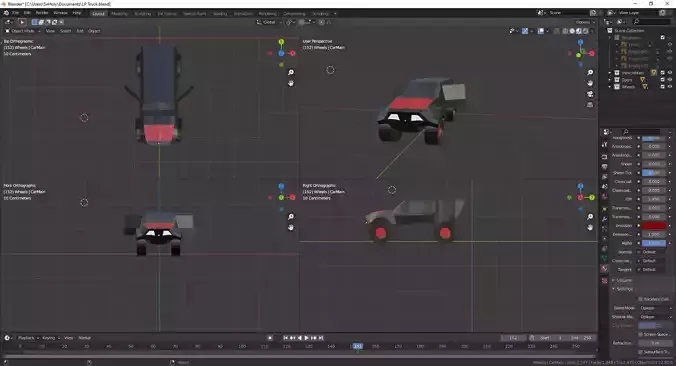
Task: Collapse the Settings panel
Action: (x=623, y=289)
